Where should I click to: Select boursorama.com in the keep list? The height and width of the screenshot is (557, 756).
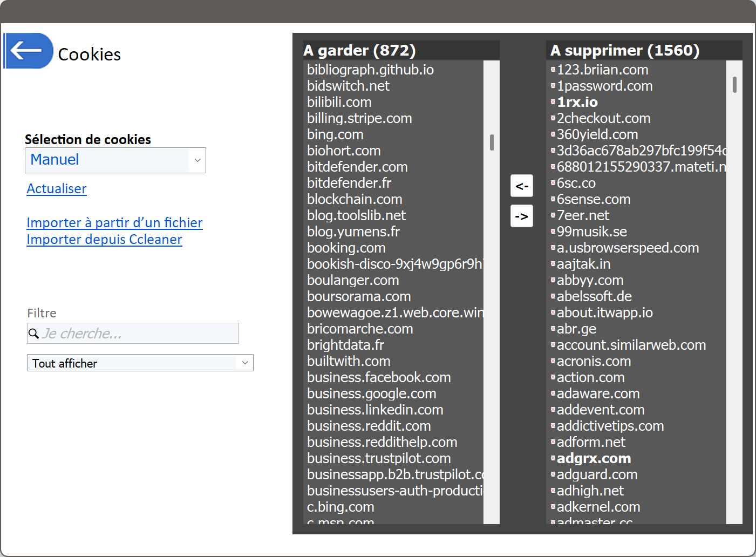click(x=359, y=296)
